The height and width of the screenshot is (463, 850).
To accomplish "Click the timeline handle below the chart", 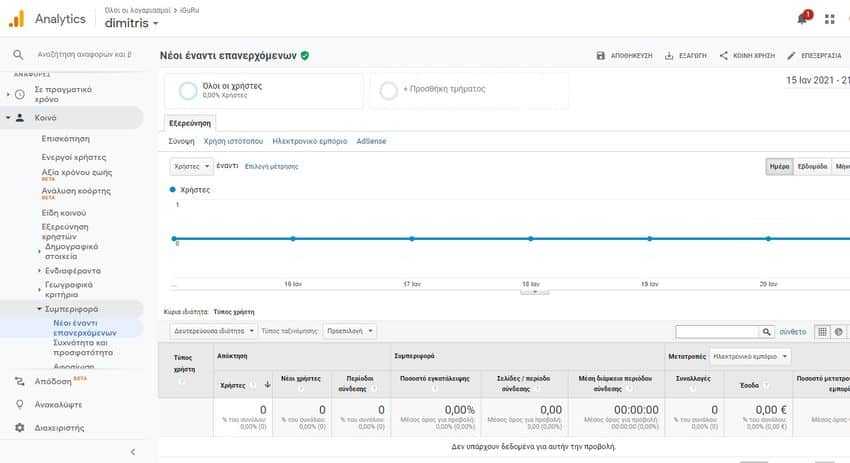I will tap(535, 292).
